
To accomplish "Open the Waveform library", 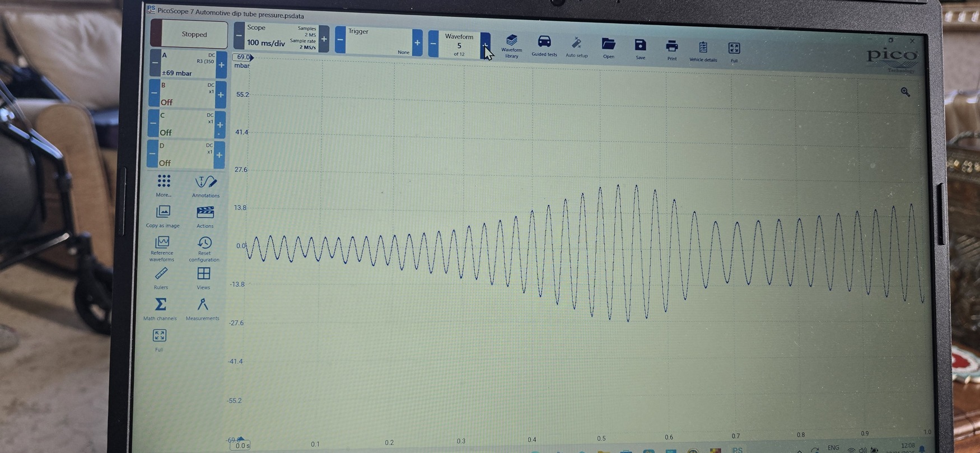I will [x=511, y=45].
